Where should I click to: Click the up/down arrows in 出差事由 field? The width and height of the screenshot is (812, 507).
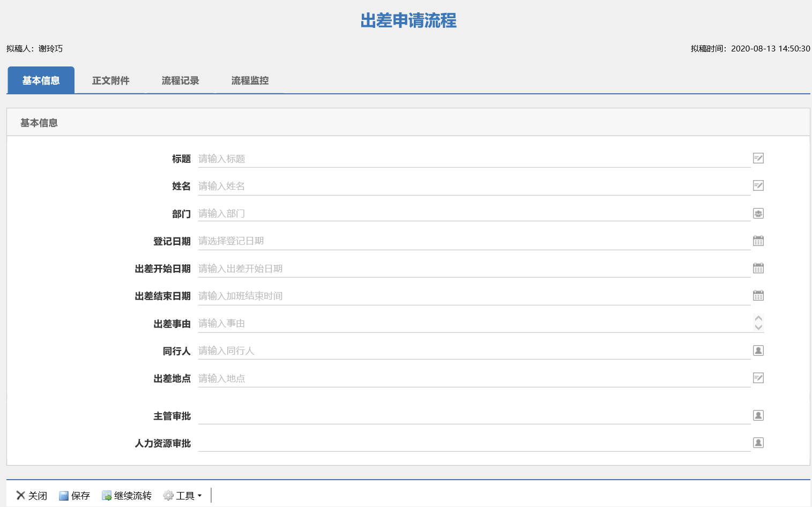758,323
